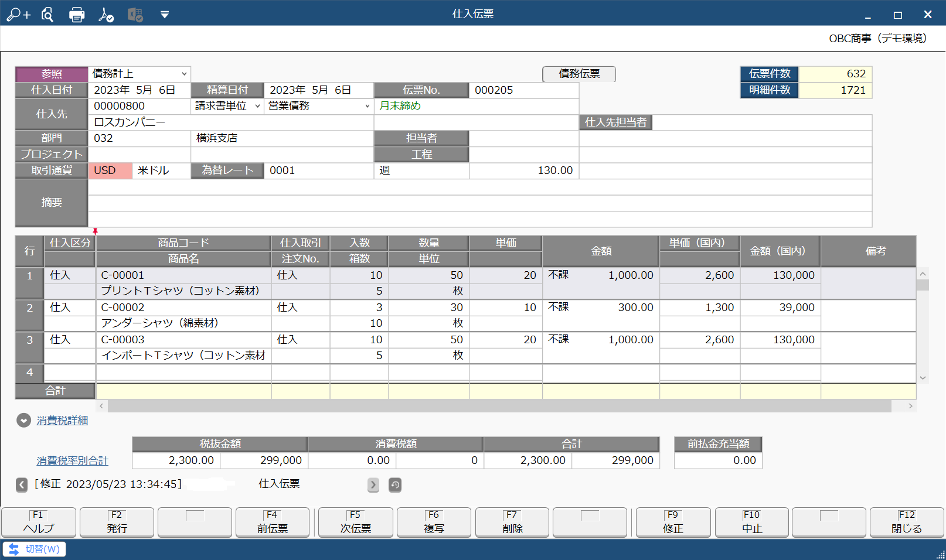946x560 pixels.
Task: Open the print preview magnifier icon
Action: 47,15
